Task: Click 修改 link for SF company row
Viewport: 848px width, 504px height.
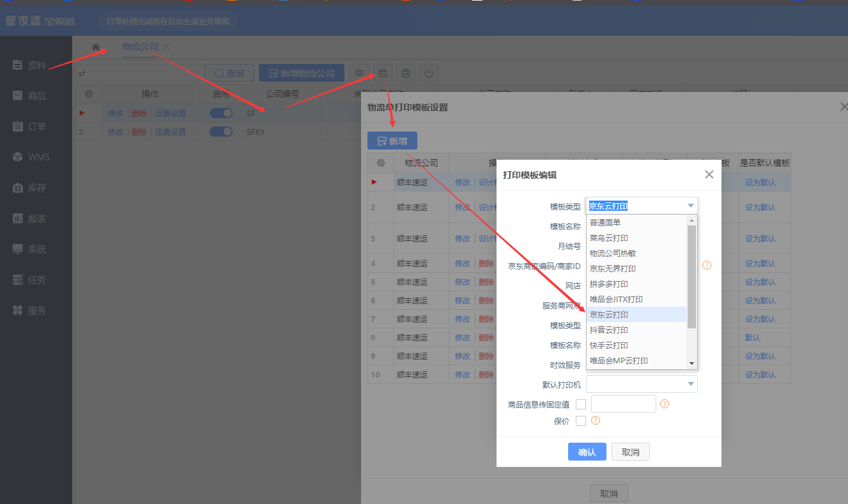Action: (115, 113)
